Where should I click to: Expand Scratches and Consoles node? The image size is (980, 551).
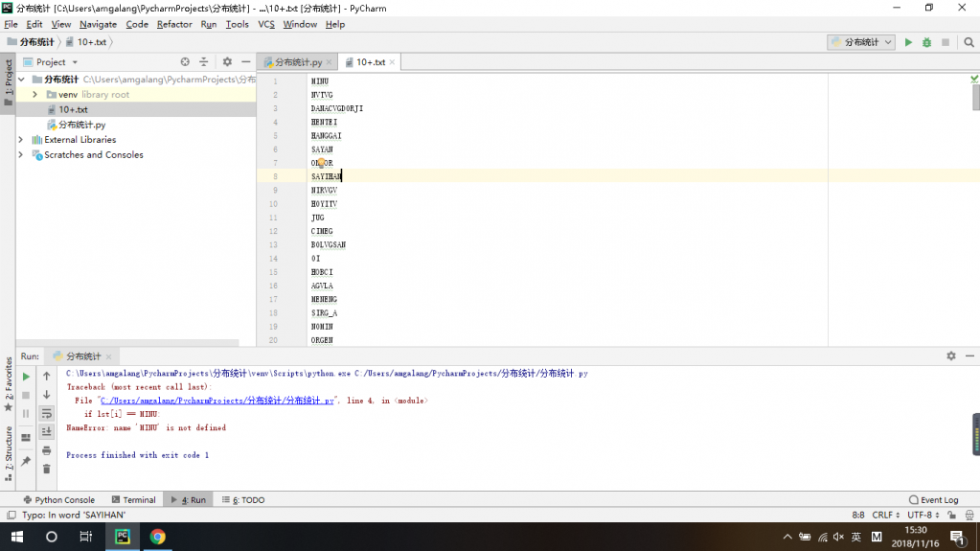(21, 154)
